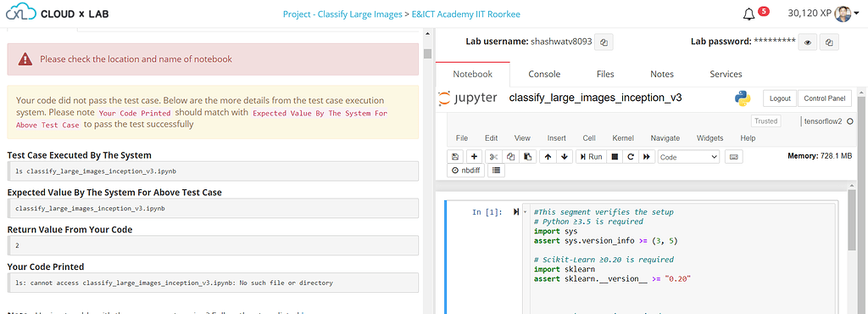Switch to the Notes tab
Screen dimensions: 868x314
click(x=661, y=74)
